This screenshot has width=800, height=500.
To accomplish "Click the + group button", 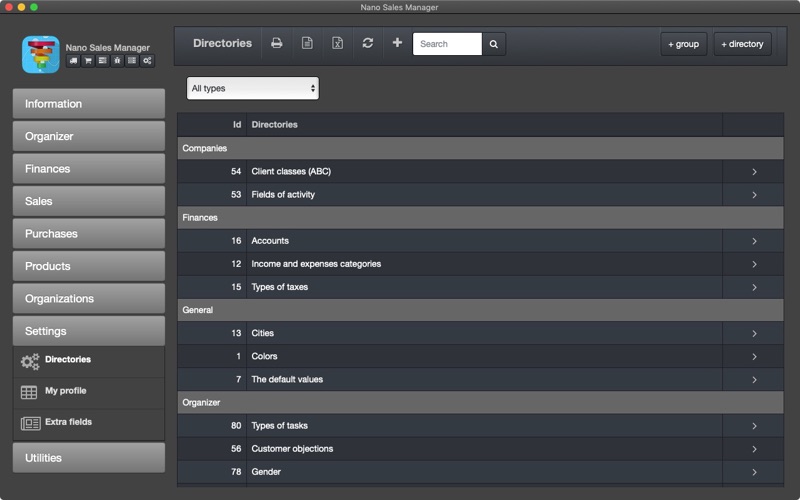I will (x=684, y=44).
